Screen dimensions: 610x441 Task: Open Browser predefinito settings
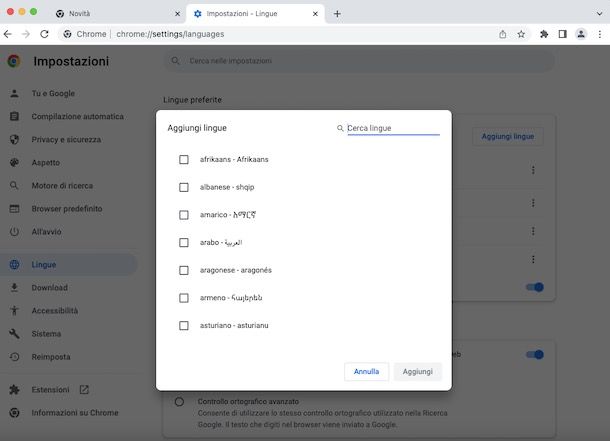coord(67,208)
